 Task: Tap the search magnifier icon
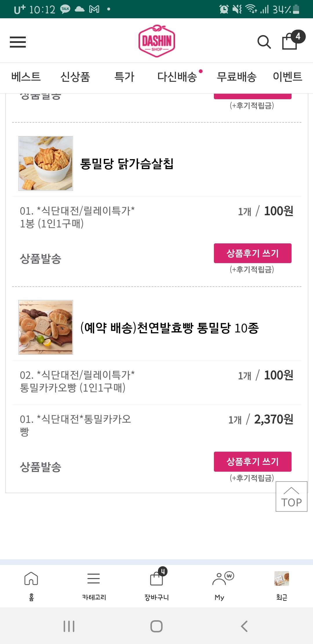click(264, 42)
